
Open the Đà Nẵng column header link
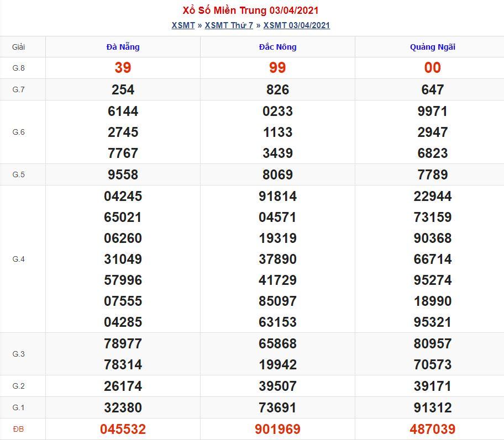[123, 47]
